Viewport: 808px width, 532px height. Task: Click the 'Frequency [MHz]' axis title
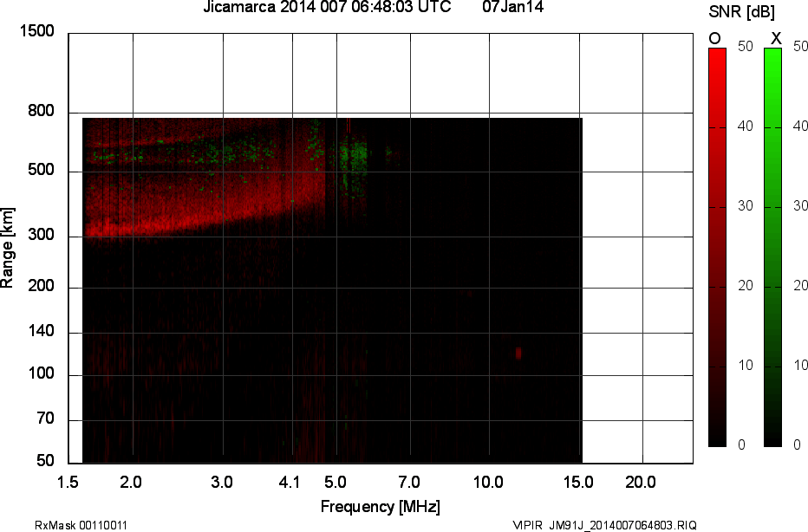(x=381, y=507)
